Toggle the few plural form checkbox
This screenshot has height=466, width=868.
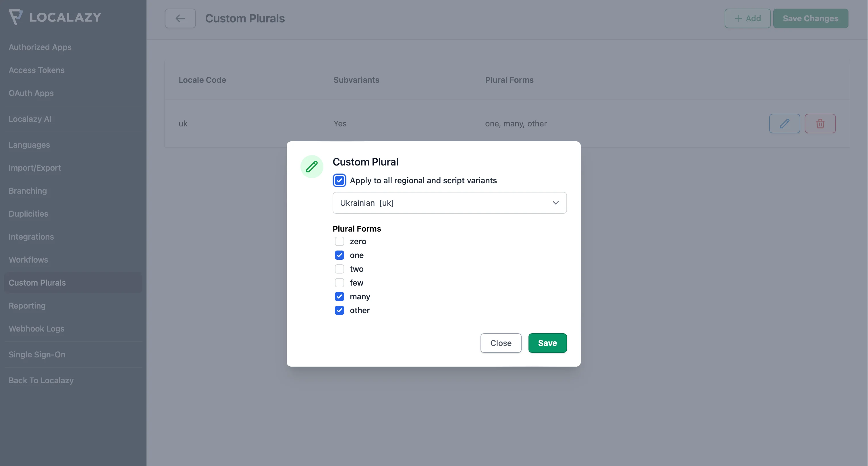(339, 282)
